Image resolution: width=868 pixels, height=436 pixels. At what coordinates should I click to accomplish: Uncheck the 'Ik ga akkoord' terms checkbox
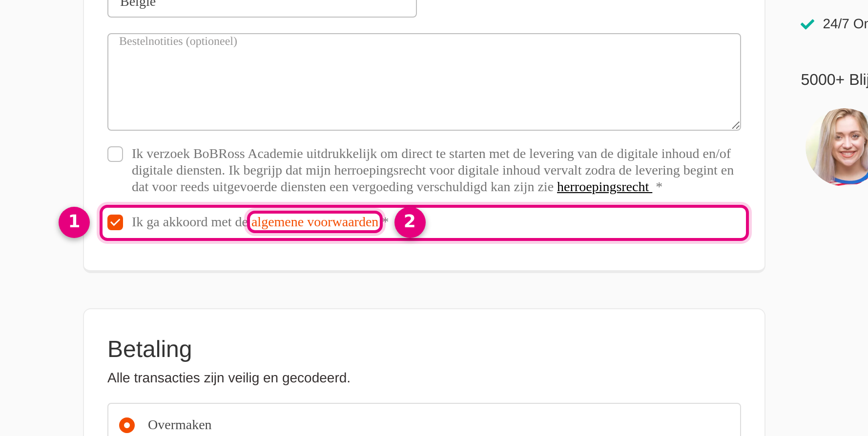tap(115, 222)
